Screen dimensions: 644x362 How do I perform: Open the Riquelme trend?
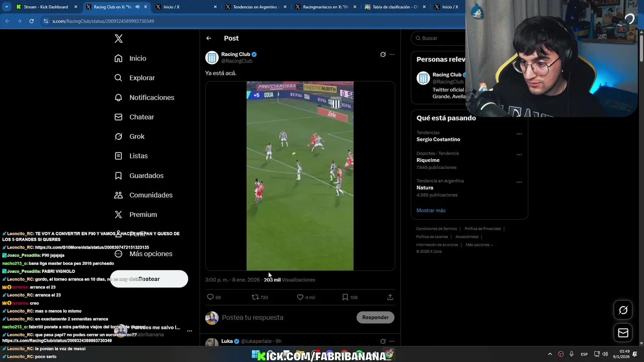point(428,160)
